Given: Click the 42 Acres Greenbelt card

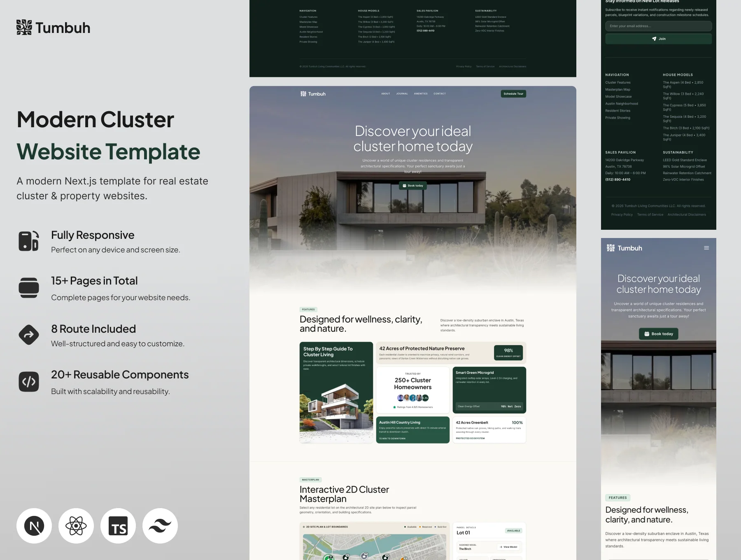Looking at the screenshot, I should [x=489, y=430].
